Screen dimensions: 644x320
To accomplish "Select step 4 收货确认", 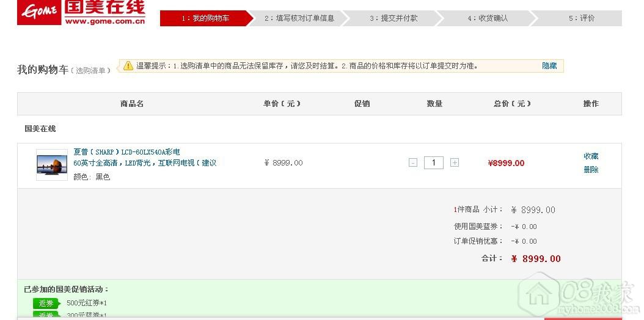I will click(487, 18).
